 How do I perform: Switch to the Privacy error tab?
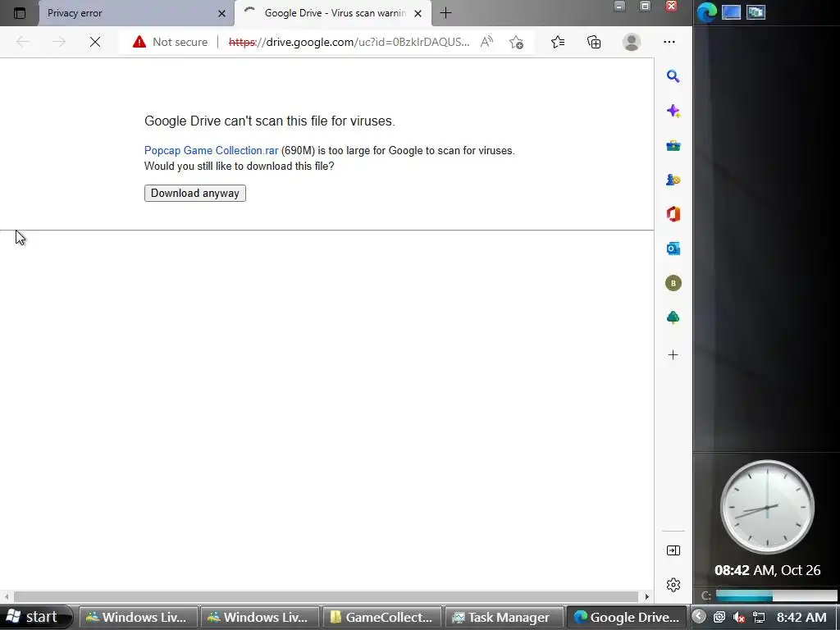pyautogui.click(x=136, y=13)
